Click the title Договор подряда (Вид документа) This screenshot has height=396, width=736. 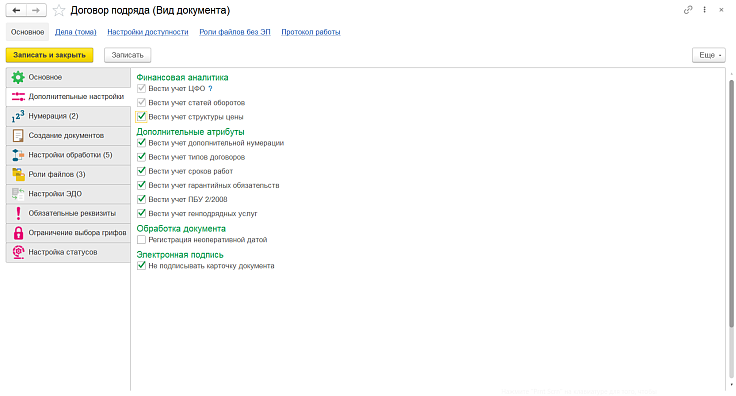pos(150,10)
